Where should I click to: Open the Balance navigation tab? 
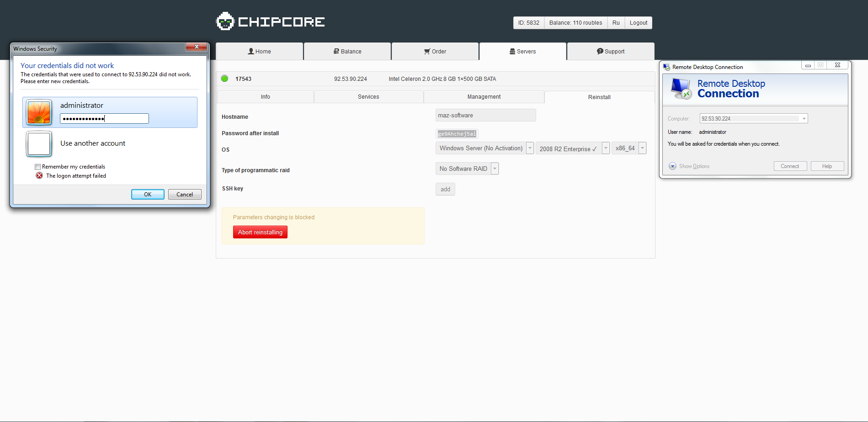(x=347, y=52)
